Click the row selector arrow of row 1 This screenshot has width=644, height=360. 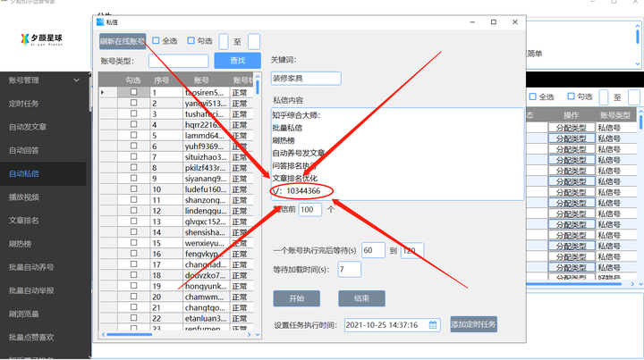tap(102, 93)
